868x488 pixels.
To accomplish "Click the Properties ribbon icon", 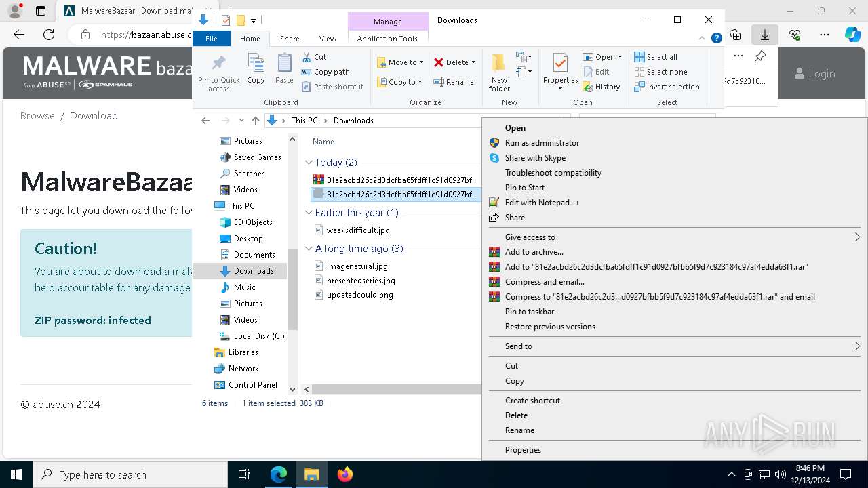I will click(560, 73).
